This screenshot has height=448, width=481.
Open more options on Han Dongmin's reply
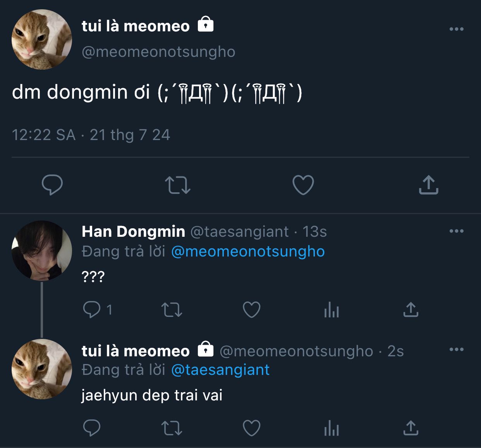tap(456, 231)
